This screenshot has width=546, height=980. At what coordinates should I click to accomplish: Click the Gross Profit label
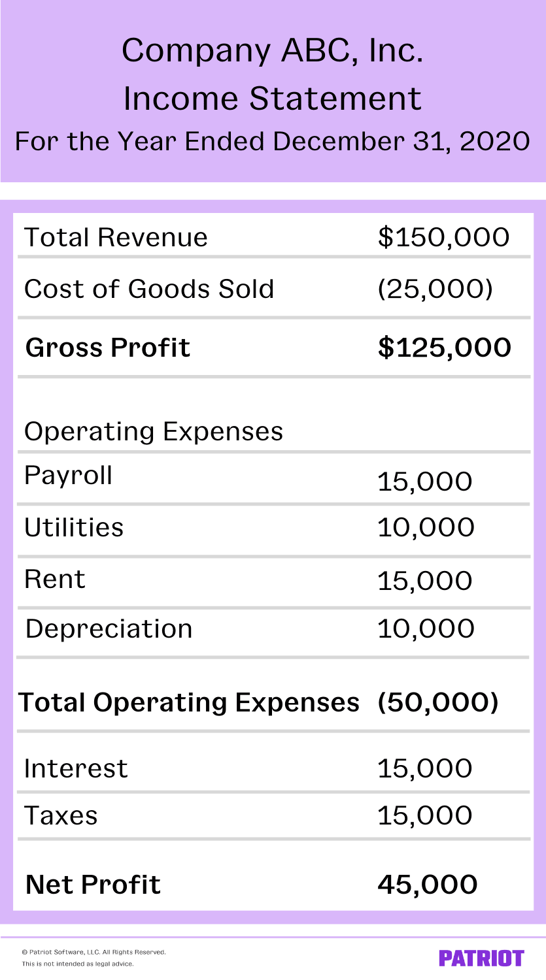[x=108, y=347]
